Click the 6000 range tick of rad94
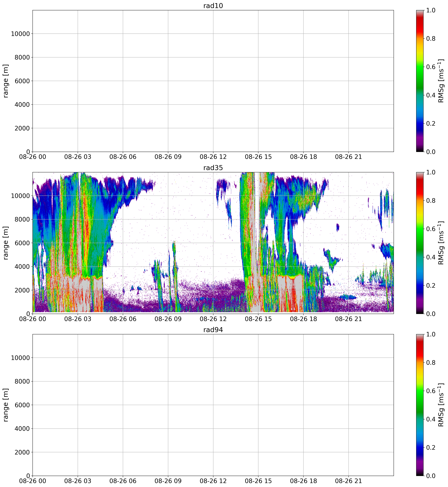The height and width of the screenshot is (487, 448). [x=22, y=405]
